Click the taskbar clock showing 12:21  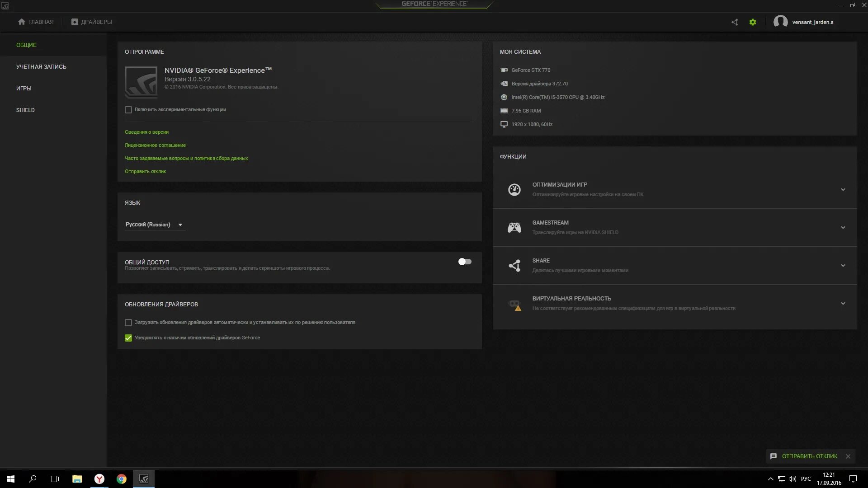tap(829, 479)
